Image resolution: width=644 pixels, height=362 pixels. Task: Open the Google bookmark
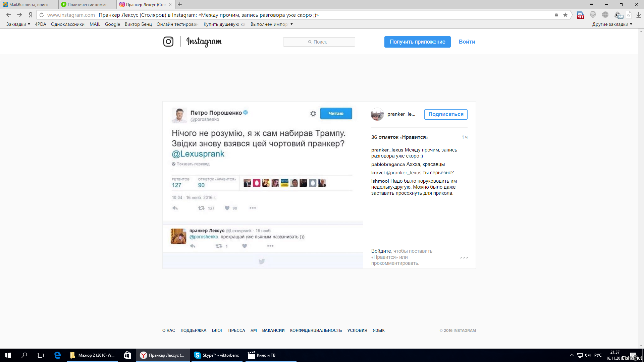112,24
